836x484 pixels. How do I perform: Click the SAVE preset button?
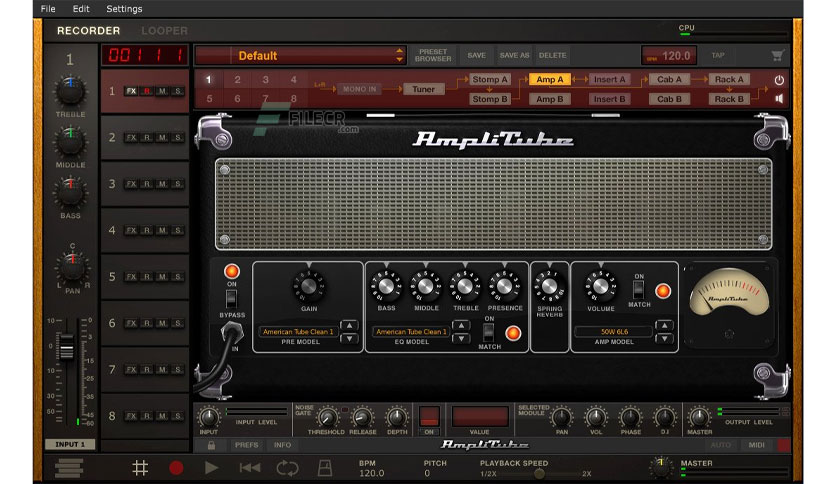(477, 55)
